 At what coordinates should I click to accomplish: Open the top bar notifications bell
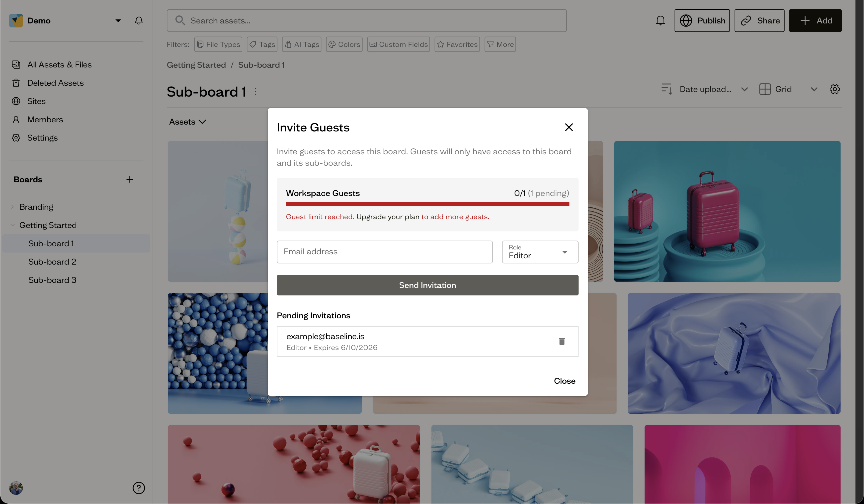(660, 21)
